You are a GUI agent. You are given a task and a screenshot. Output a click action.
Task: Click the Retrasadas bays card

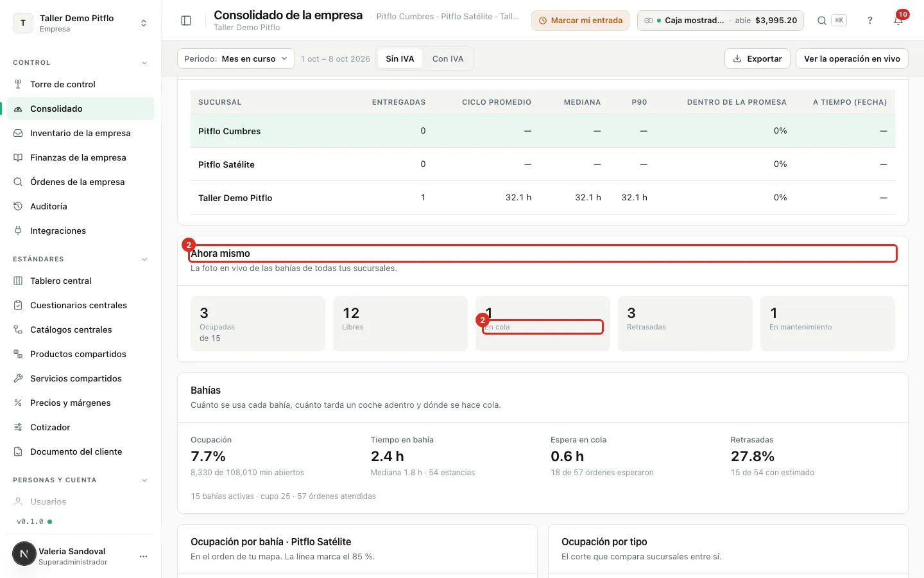click(685, 324)
